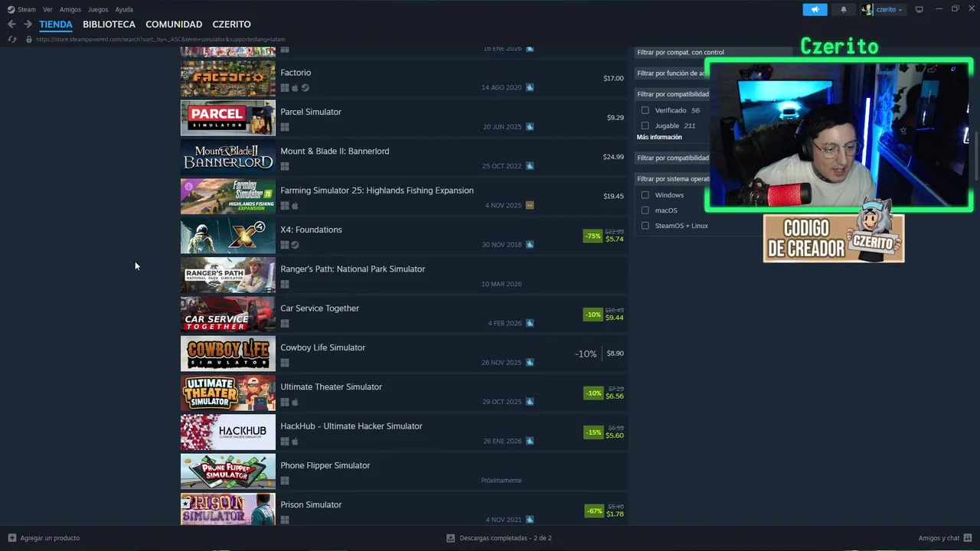Image resolution: width=980 pixels, height=551 pixels.
Task: Open the Amigos menu
Action: pos(70,9)
